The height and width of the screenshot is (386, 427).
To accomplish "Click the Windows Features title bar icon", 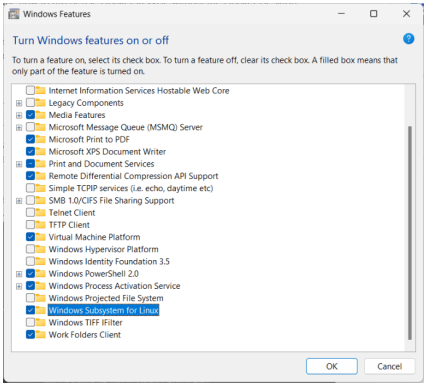I will pyautogui.click(x=14, y=14).
